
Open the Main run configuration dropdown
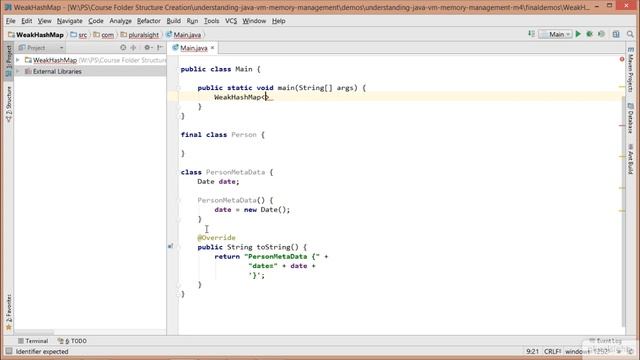click(x=556, y=34)
